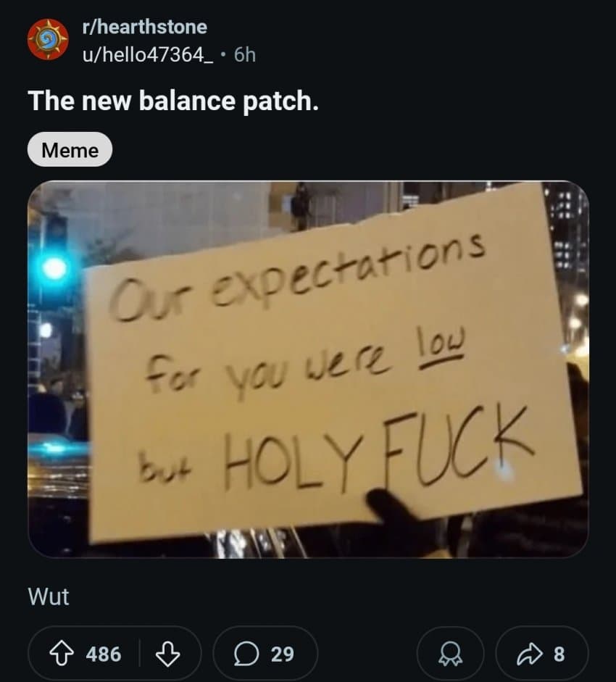Click the Hearthstone subreddit avatar icon
Screen dimensions: 616x682
pos(48,41)
